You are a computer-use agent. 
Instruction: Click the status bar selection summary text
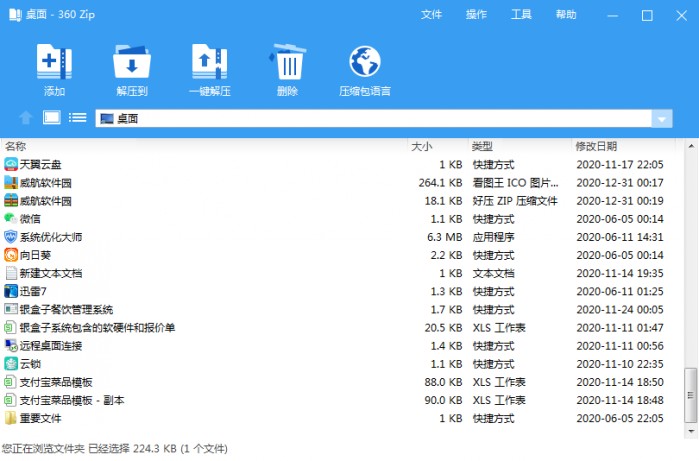click(115, 449)
